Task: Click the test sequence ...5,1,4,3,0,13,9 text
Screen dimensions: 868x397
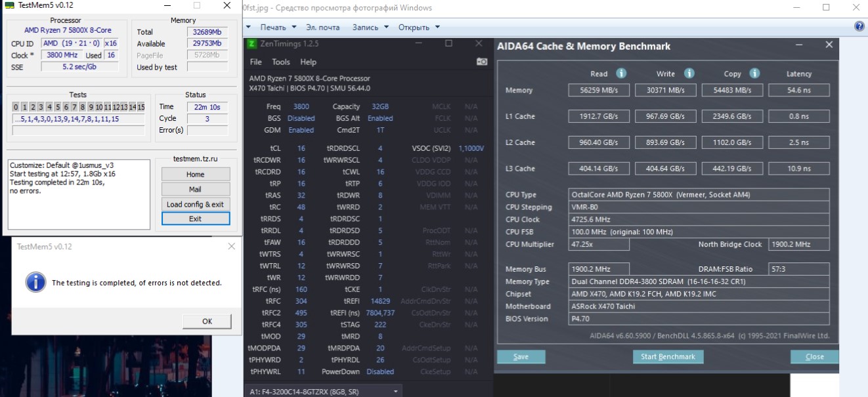Action: coord(78,119)
